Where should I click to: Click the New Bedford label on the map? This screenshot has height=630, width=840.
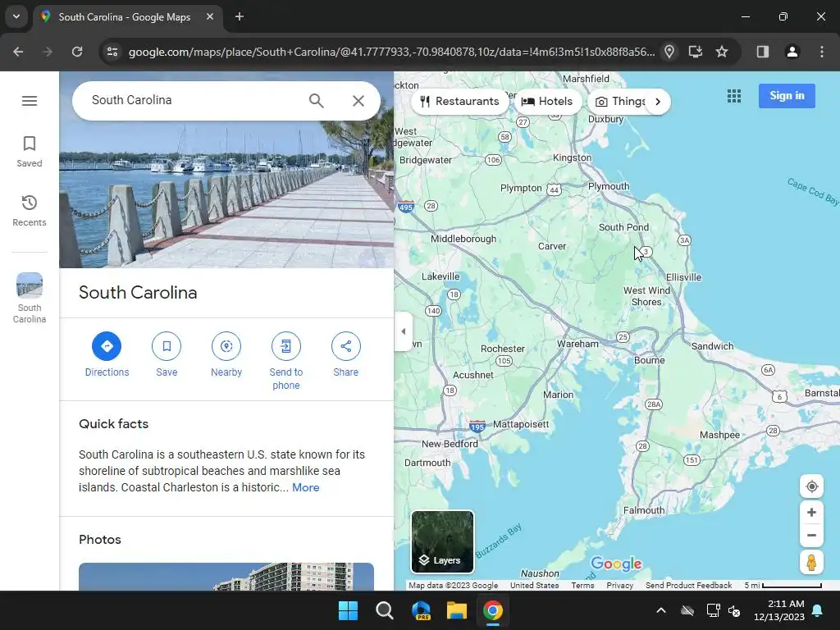(x=450, y=444)
